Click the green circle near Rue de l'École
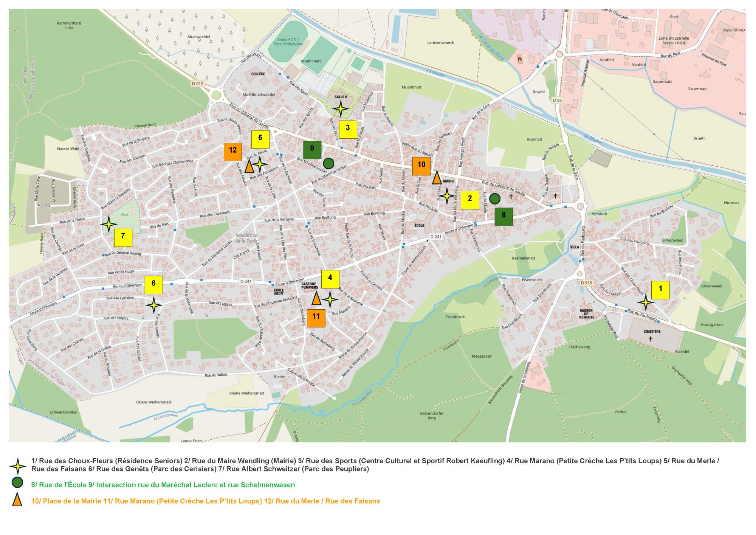Screen dimensions: 756x535 [494, 198]
